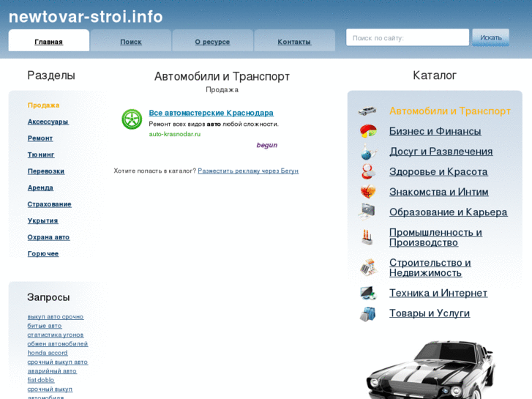Open the Поиск tab
Screen dimensions: 532x399
point(131,40)
